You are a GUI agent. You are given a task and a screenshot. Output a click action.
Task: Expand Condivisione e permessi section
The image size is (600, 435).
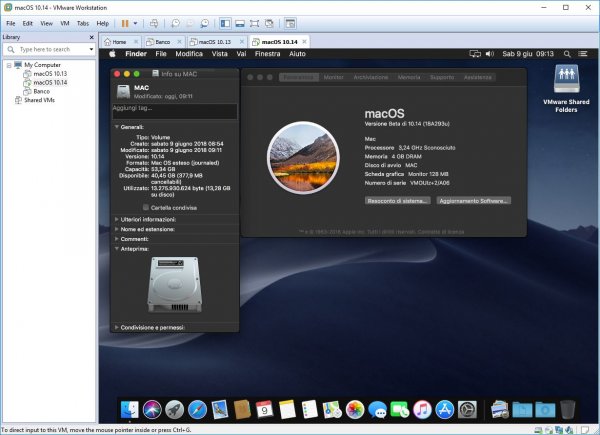pos(116,327)
